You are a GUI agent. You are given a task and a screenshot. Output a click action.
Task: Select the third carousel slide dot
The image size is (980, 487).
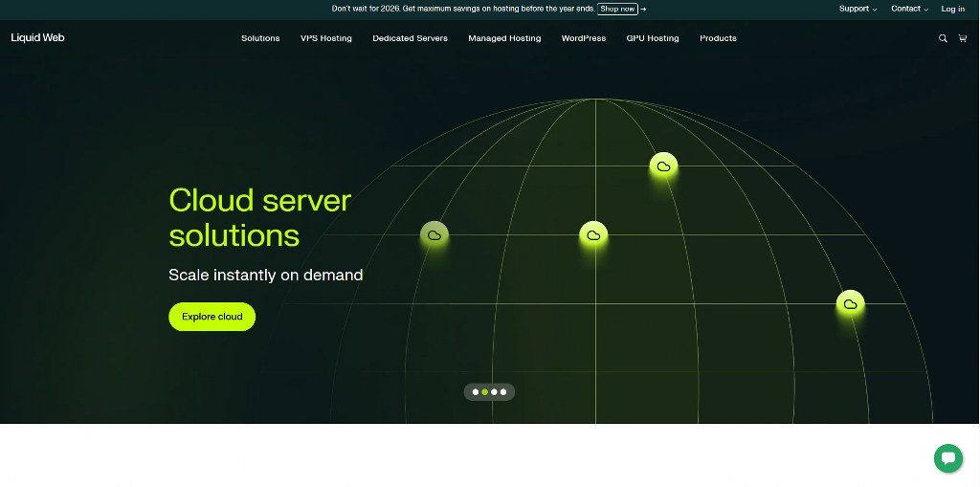click(x=494, y=392)
